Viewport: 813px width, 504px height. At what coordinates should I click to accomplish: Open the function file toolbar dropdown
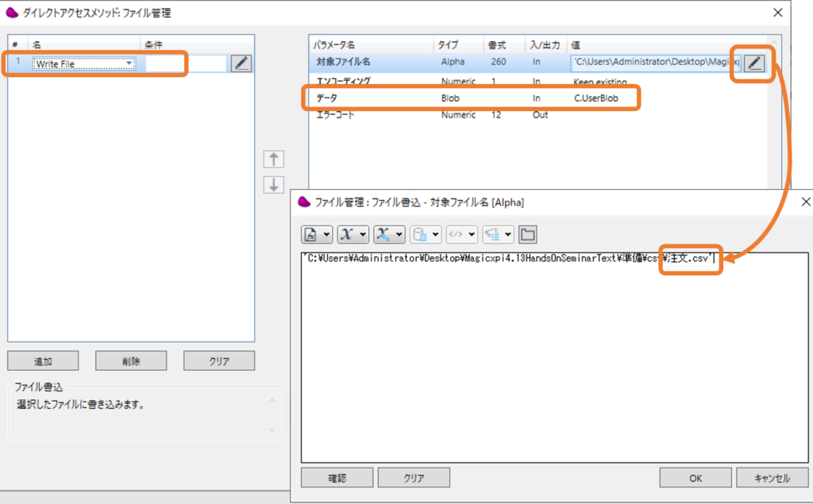tap(317, 234)
